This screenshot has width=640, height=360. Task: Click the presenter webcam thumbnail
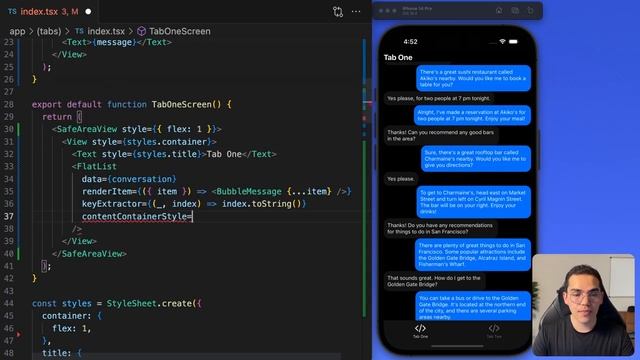[583, 304]
